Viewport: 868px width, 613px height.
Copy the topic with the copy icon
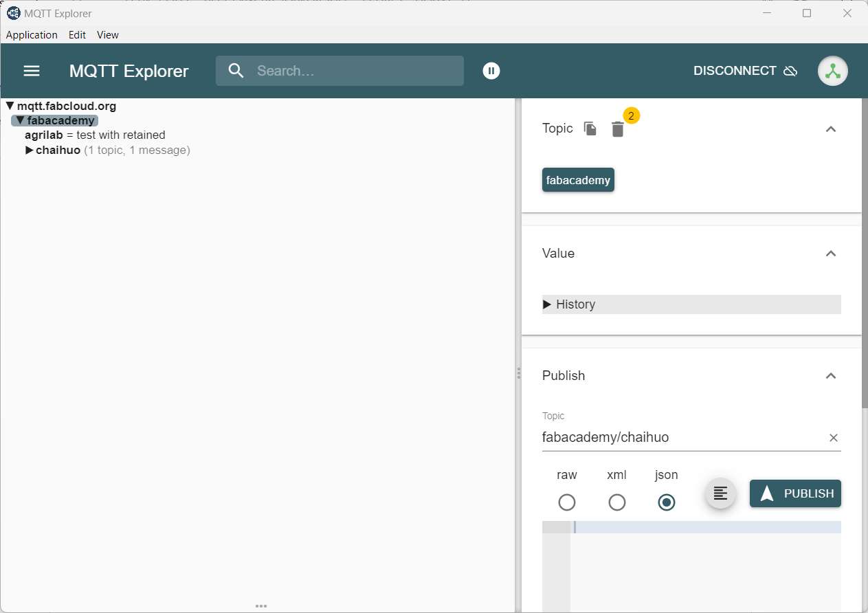pyautogui.click(x=590, y=129)
